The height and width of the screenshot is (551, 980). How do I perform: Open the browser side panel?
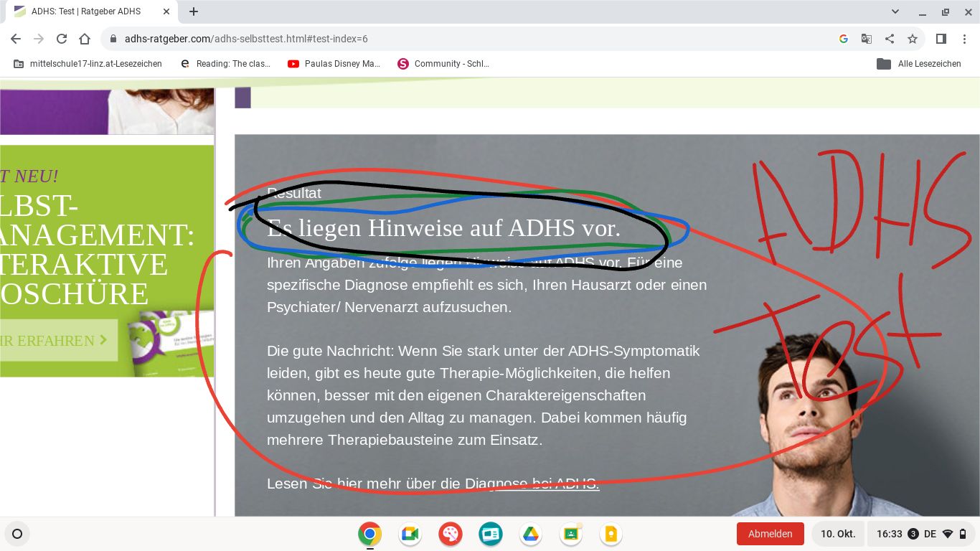click(x=941, y=39)
